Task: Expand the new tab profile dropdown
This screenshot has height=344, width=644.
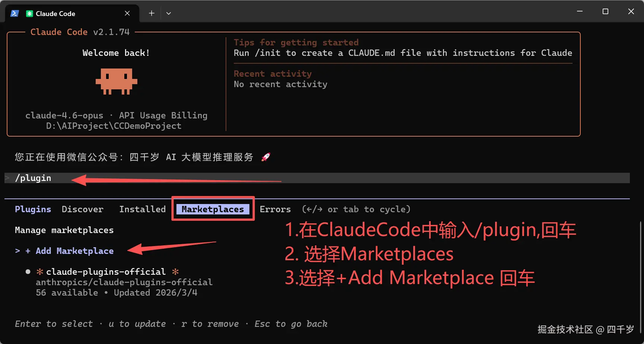Action: pos(169,13)
